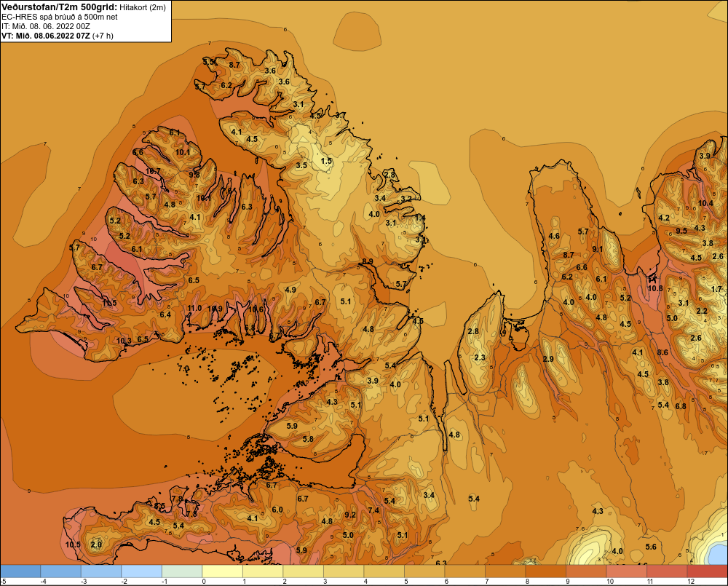Click the 1.4 temperature value near the coast
This screenshot has width=728, height=586.
[420, 218]
